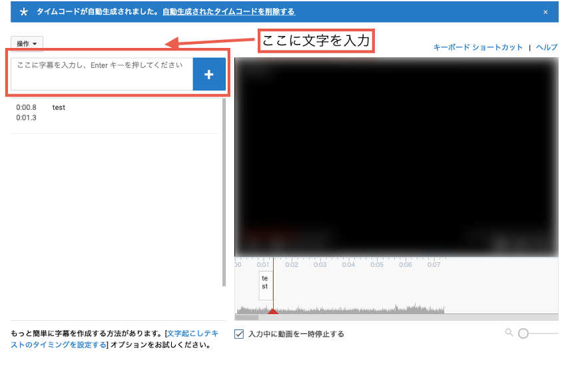Click the 0:07 mark on timeline ruler
Screen dimensions: 566x392
pyautogui.click(x=433, y=265)
